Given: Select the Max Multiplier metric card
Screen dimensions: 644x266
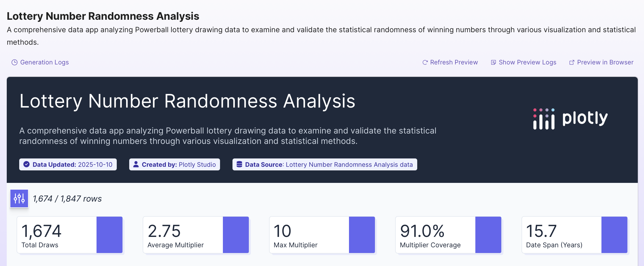Looking at the screenshot, I should point(309,235).
